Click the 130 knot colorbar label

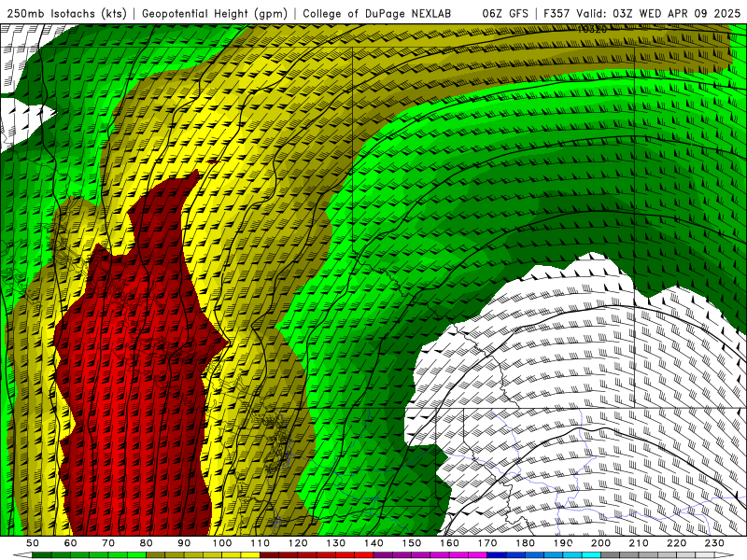(x=336, y=543)
